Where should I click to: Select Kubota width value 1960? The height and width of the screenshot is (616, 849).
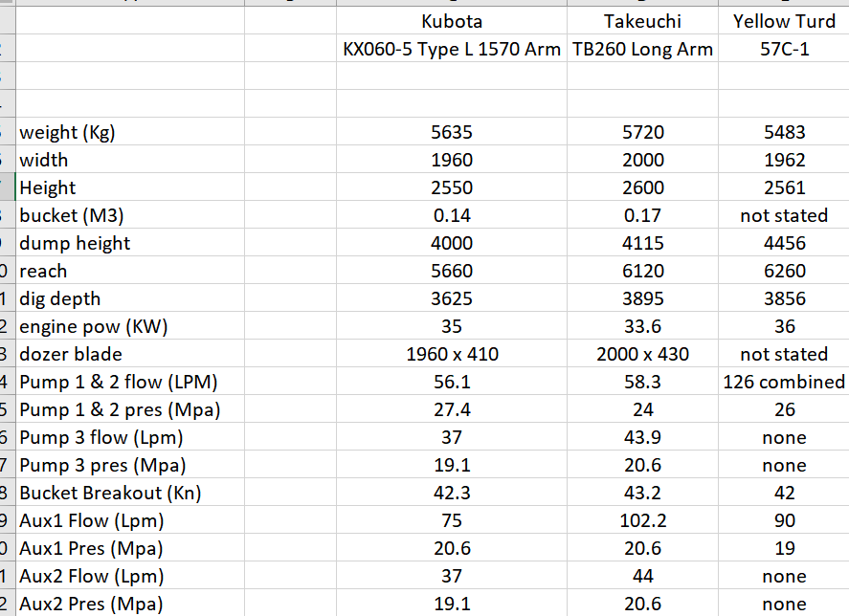[x=452, y=160]
